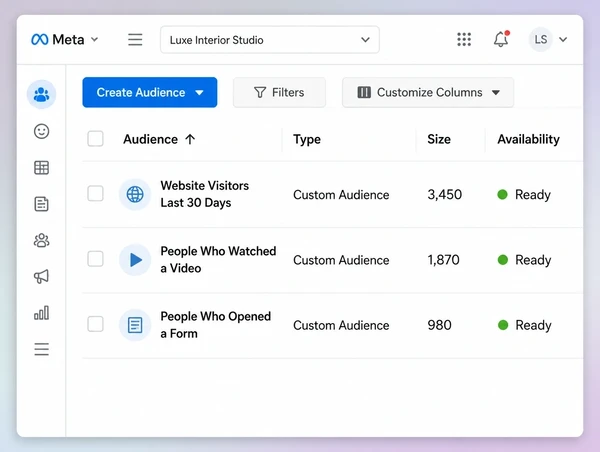The height and width of the screenshot is (452, 600).
Task: Click green Ready dot for Website Visitors
Action: click(502, 194)
